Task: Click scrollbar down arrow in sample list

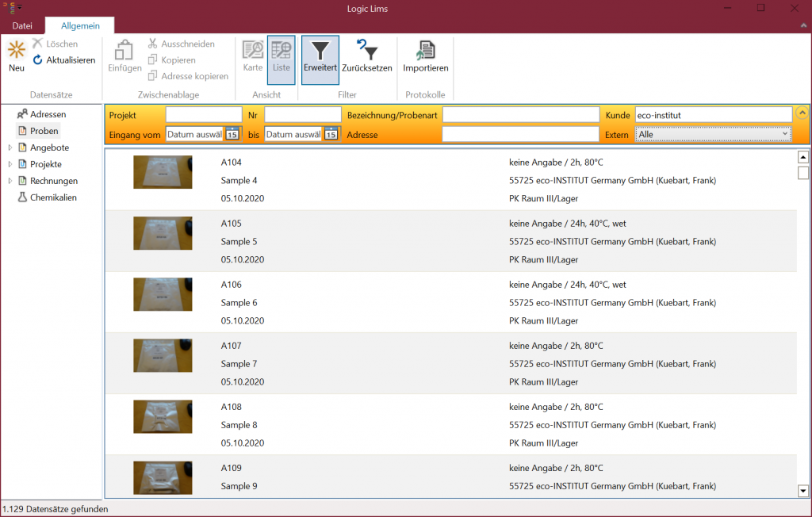Action: point(802,492)
